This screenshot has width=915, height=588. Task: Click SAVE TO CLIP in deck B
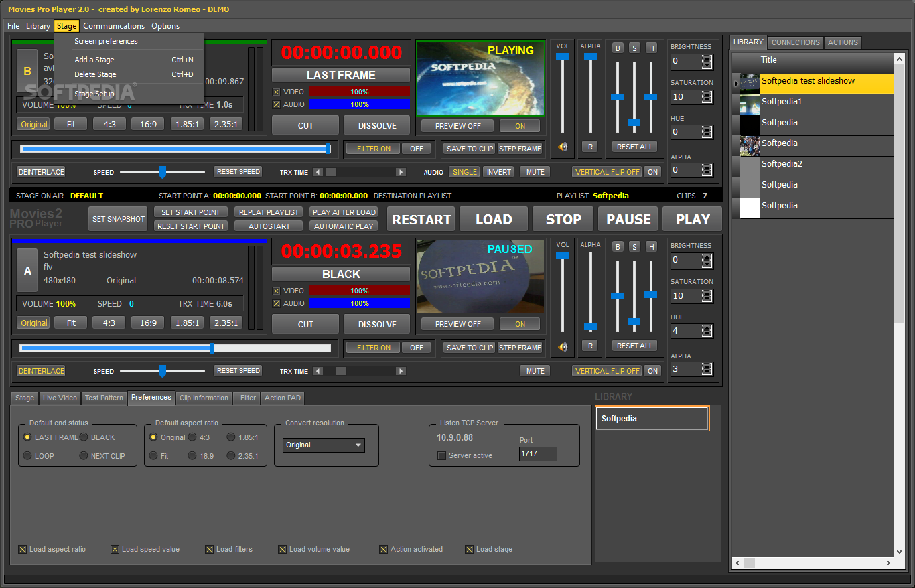470,149
